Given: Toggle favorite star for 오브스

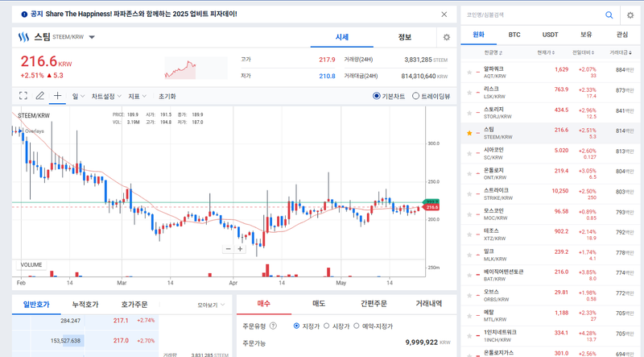Looking at the screenshot, I should pos(469,295).
